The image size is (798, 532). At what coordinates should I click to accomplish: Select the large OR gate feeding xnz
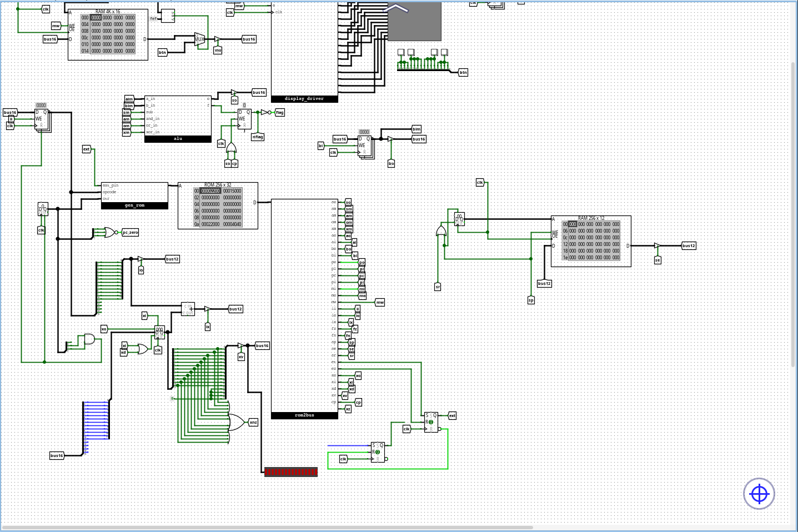pyautogui.click(x=236, y=423)
